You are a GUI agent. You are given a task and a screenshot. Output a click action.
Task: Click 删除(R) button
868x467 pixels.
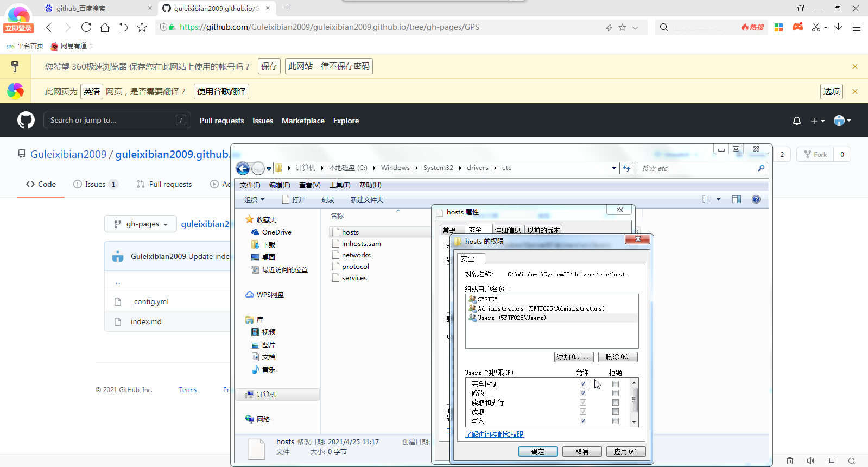[618, 357]
